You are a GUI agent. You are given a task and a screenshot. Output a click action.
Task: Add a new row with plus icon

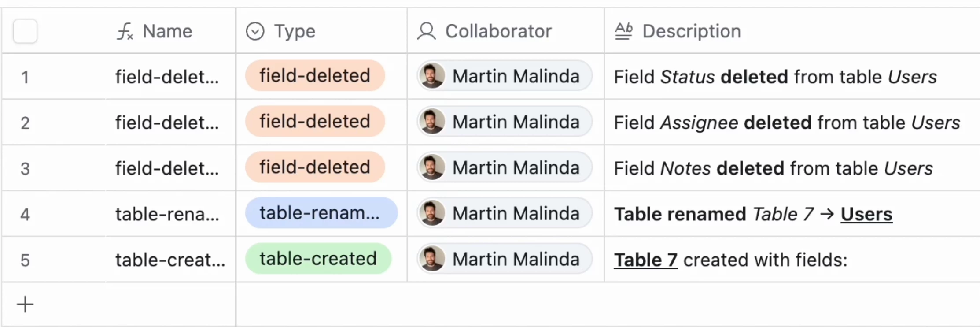tap(25, 304)
